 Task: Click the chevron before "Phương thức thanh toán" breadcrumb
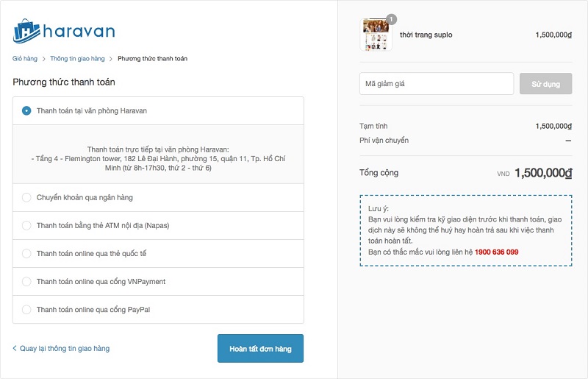pos(111,58)
